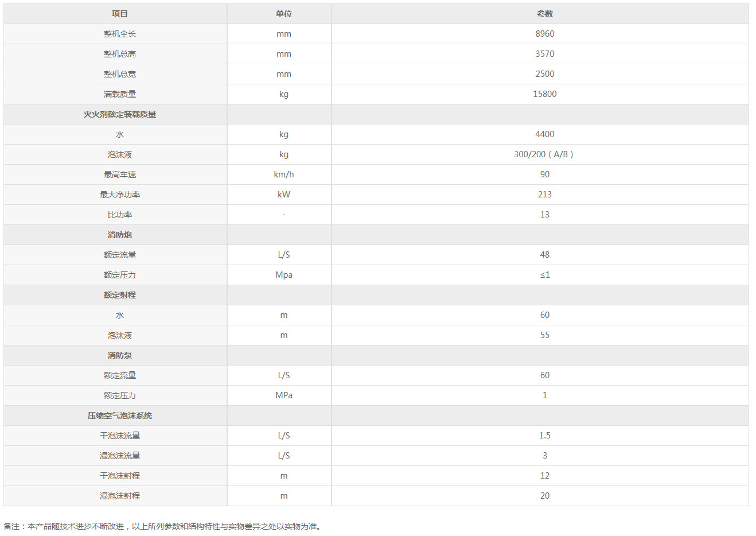This screenshot has height=536, width=756.
Task: Select the 整机全长 row label
Action: point(120,34)
